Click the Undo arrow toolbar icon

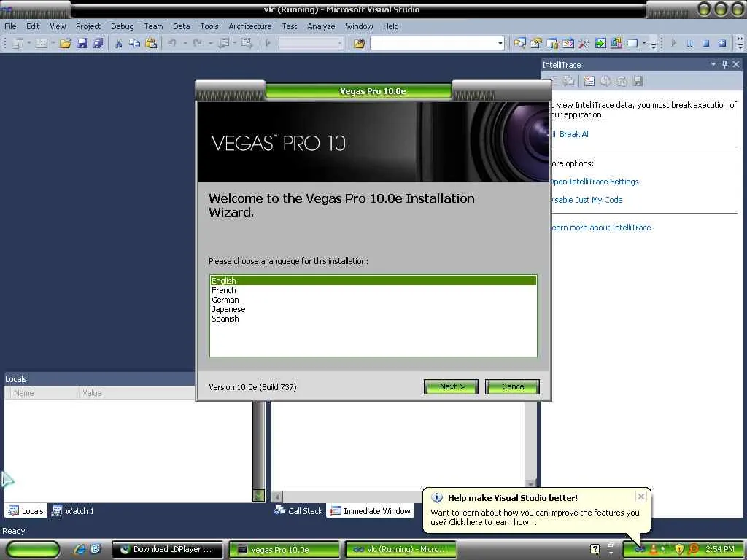tap(172, 43)
